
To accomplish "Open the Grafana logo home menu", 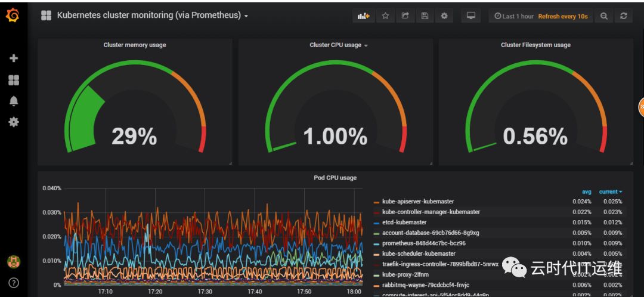I will pyautogui.click(x=13, y=16).
